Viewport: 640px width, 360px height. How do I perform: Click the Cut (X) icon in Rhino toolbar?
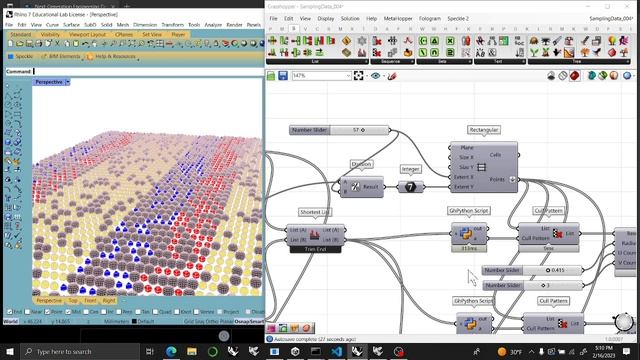(58, 43)
